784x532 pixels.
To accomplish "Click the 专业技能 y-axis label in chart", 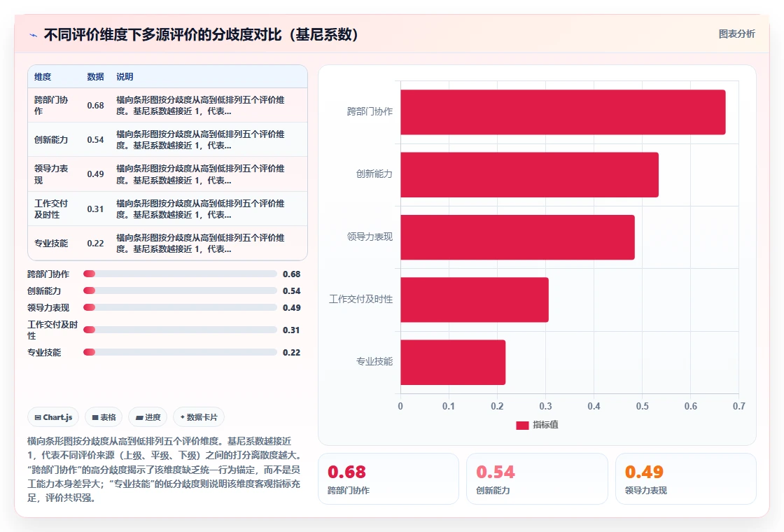I will pyautogui.click(x=374, y=361).
